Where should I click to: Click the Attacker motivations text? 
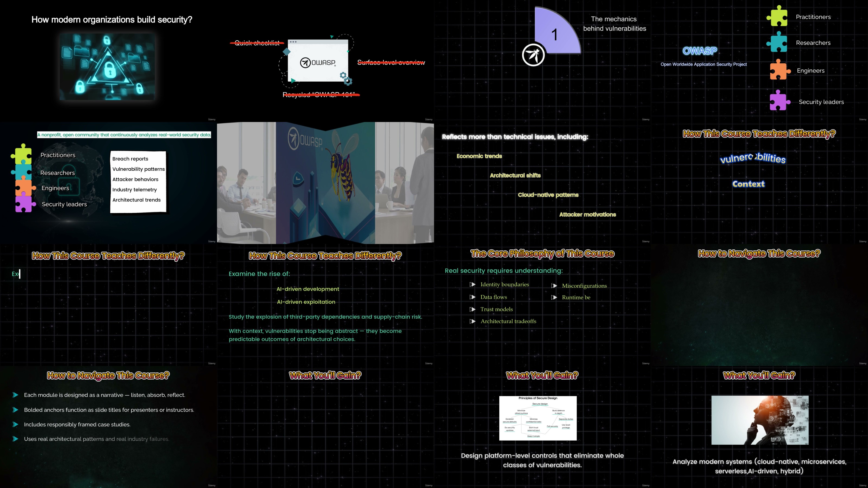[587, 214]
